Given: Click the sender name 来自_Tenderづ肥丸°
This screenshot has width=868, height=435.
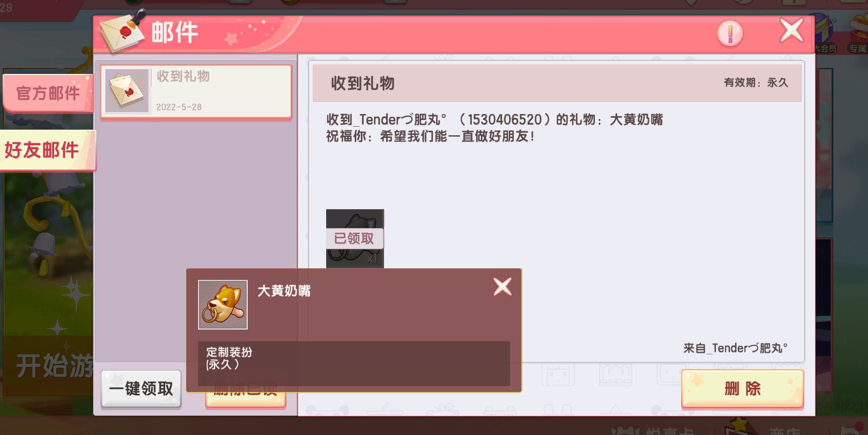Looking at the screenshot, I should coord(735,348).
